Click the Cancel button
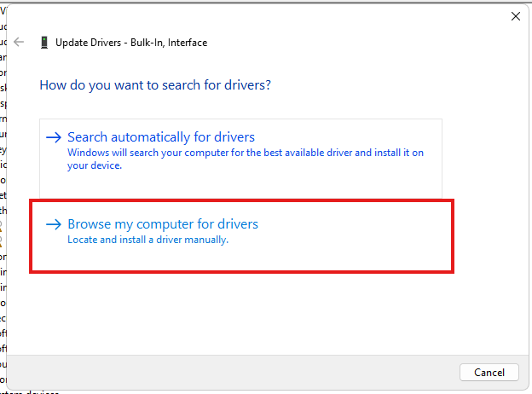Screen dimensions: 532x394 (489, 373)
